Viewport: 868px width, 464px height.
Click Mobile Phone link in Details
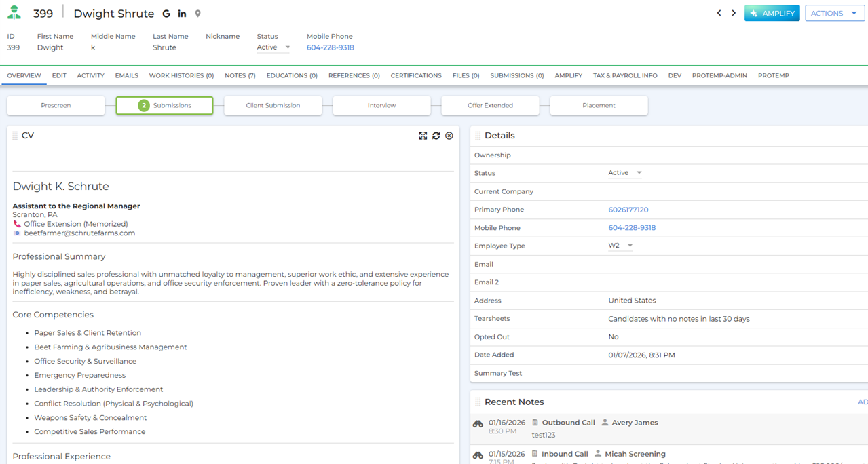pos(632,228)
